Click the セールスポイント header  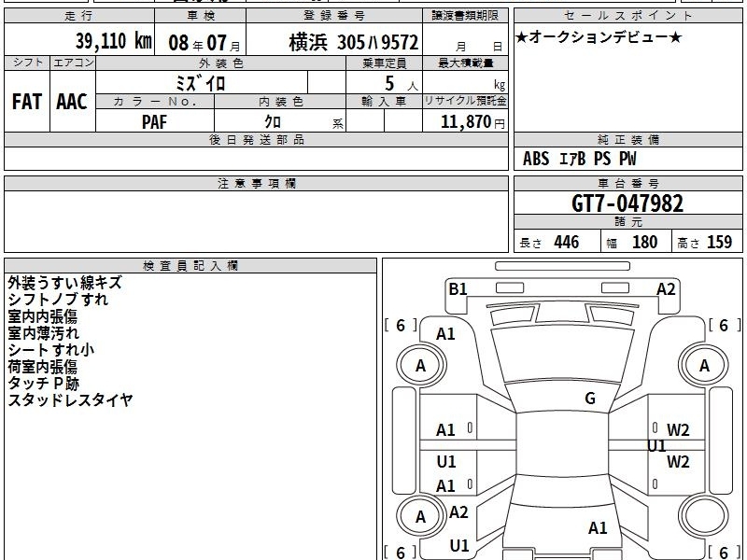[627, 16]
